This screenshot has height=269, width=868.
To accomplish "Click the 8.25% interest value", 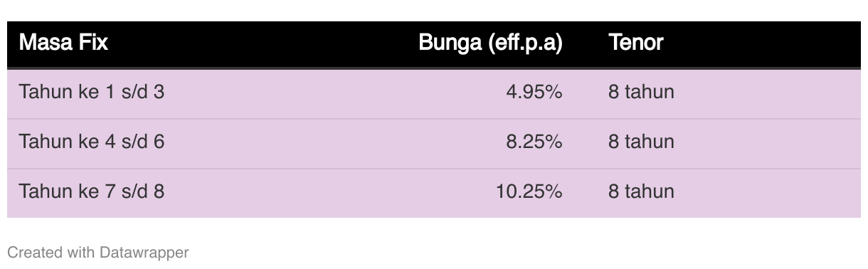I will 534,142.
